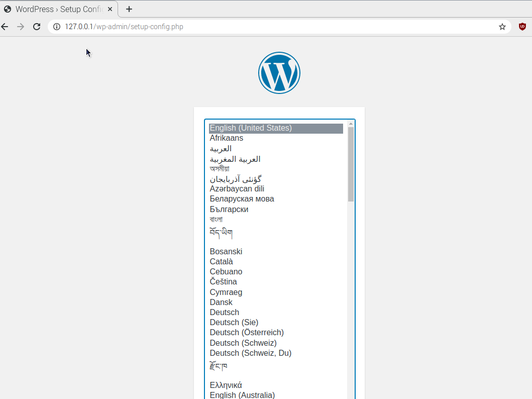Viewport: 532px width, 399px height.
Task: Select the WordPress Setup Configuration tab
Action: pos(59,9)
